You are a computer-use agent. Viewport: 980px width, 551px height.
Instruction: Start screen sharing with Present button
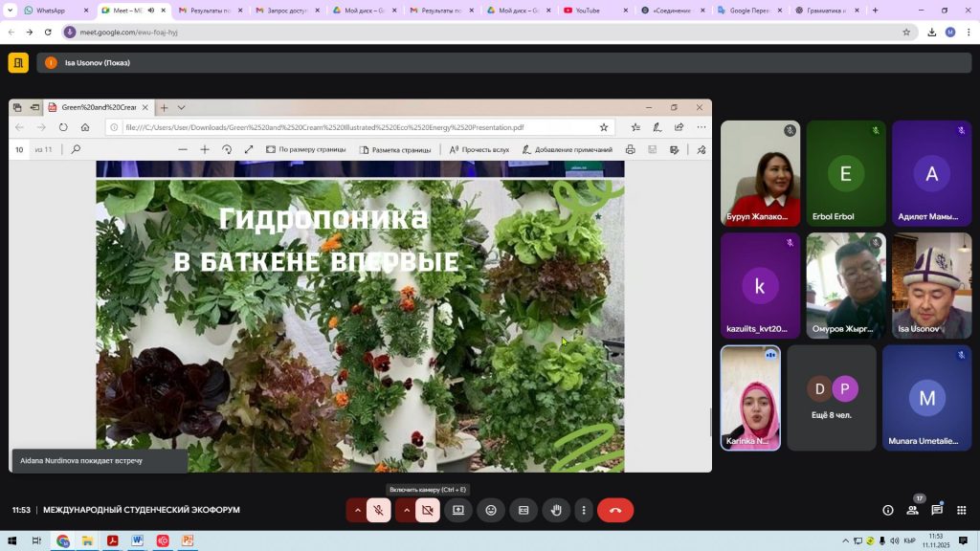tap(458, 511)
